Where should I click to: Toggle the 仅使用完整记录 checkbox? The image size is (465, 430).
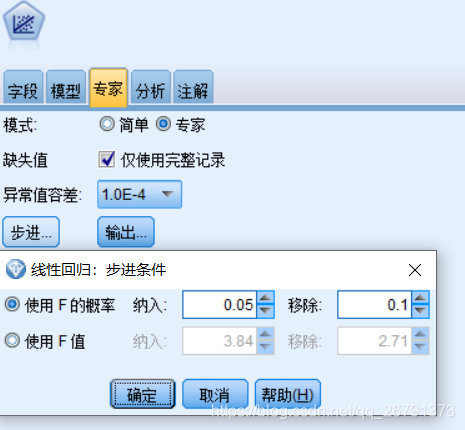tap(107, 159)
